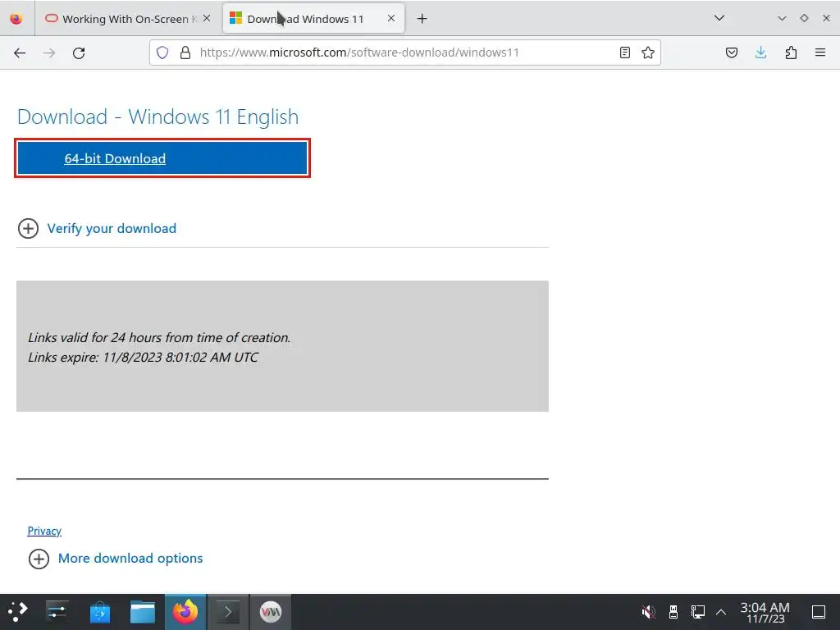
Task: Open a new browser tab
Action: [422, 19]
